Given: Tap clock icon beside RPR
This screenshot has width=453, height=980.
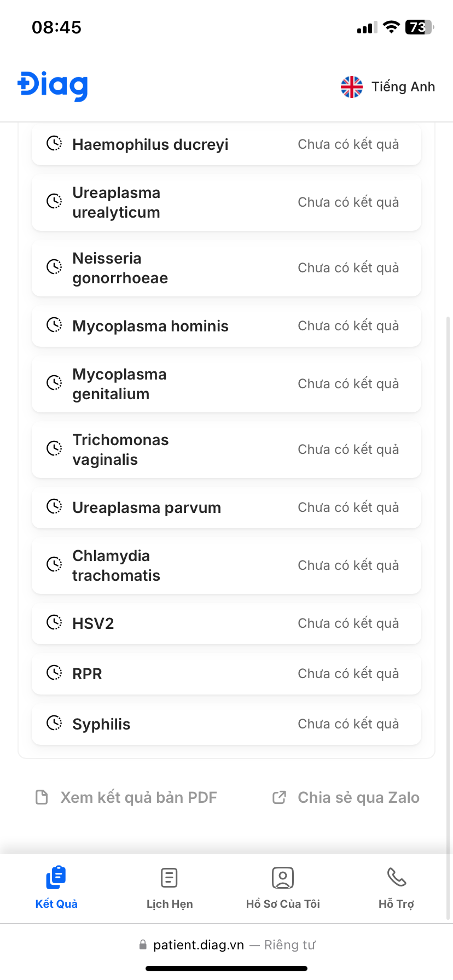Looking at the screenshot, I should [x=54, y=673].
